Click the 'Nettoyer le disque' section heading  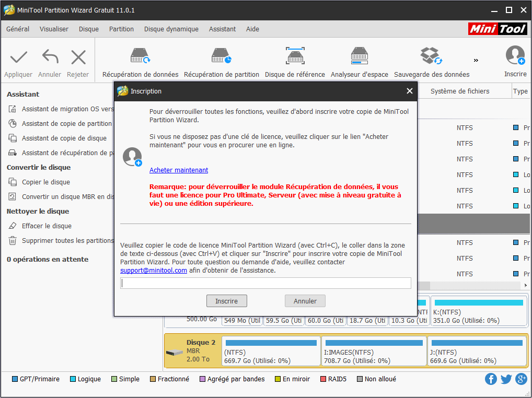click(x=38, y=211)
